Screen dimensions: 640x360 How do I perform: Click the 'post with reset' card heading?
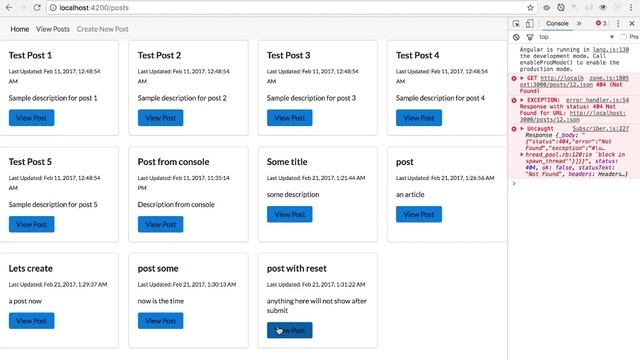297,268
